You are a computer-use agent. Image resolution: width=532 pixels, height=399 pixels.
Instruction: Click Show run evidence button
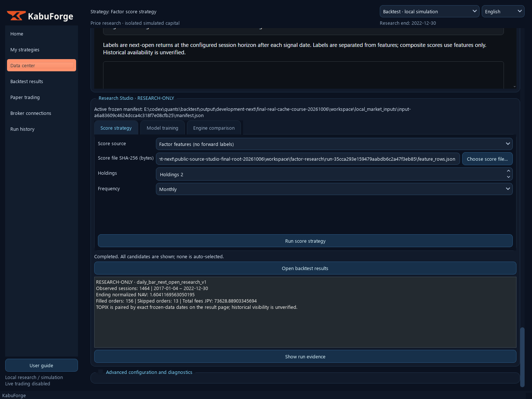[305, 357]
